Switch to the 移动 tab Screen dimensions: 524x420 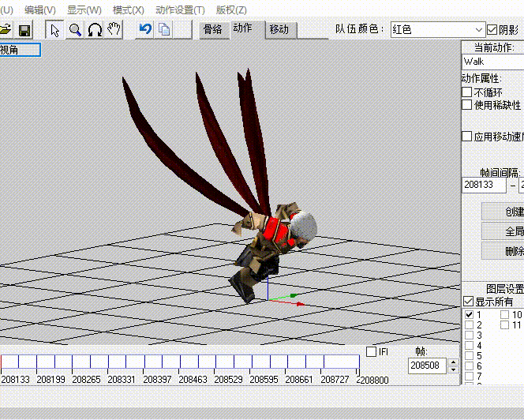coord(279,30)
